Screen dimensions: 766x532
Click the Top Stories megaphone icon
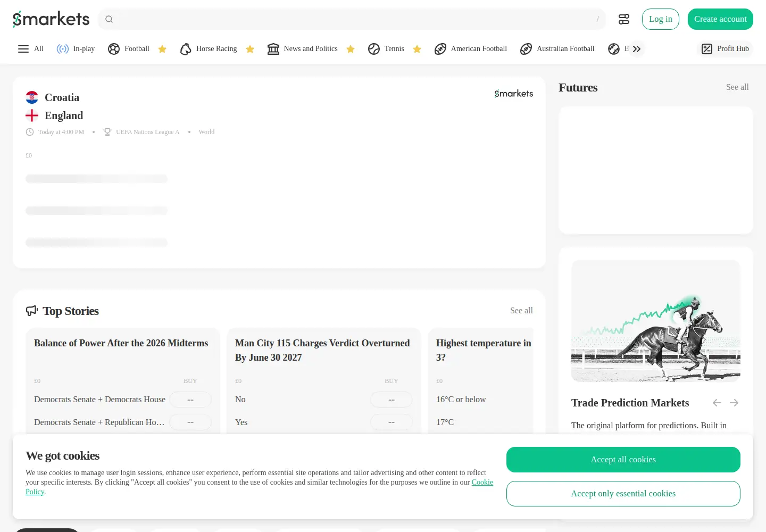[32, 311]
